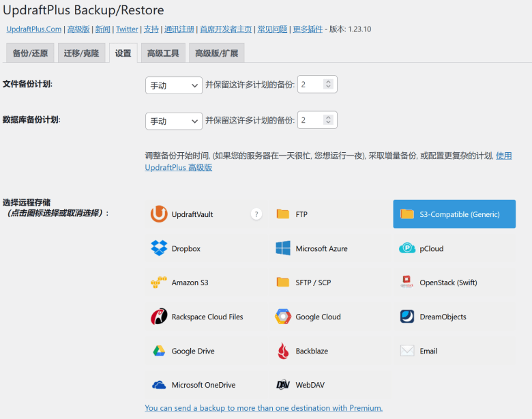Select the Microsoft OneDrive storage label
Viewport: 532px width, 419px height.
tap(203, 385)
